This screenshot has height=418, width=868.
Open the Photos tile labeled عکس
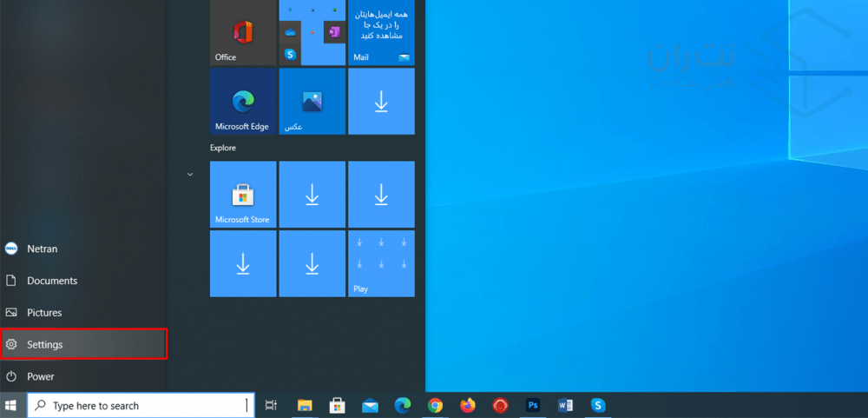click(312, 102)
